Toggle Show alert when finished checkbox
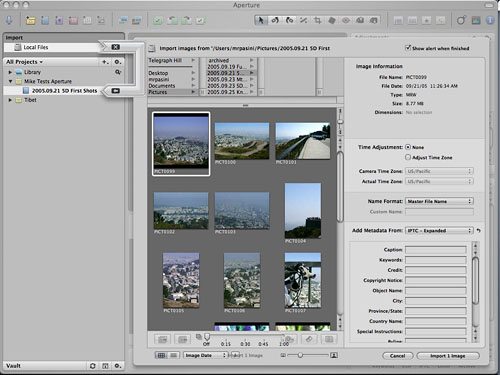 click(408, 48)
